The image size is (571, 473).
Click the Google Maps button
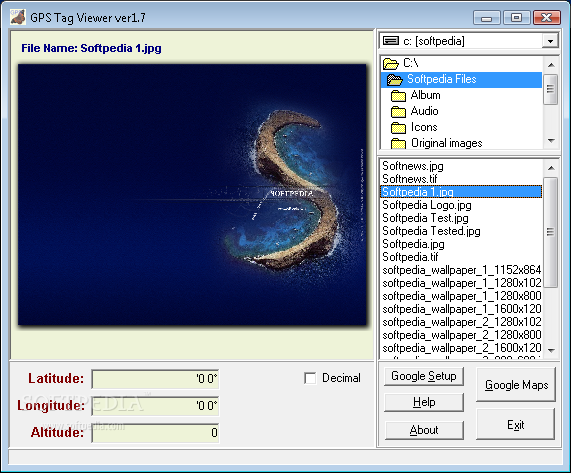[x=516, y=385]
